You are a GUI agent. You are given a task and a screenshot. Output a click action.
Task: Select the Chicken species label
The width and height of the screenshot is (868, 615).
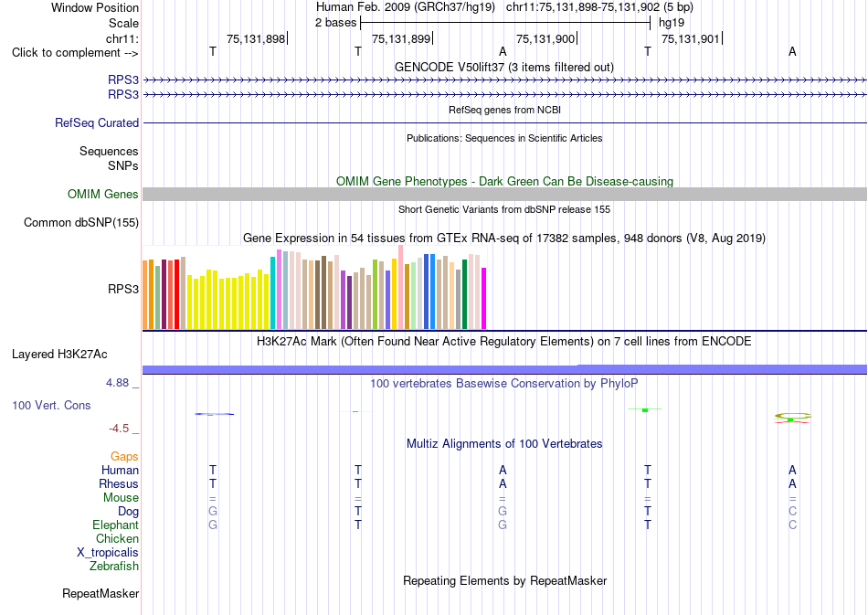[x=117, y=538]
